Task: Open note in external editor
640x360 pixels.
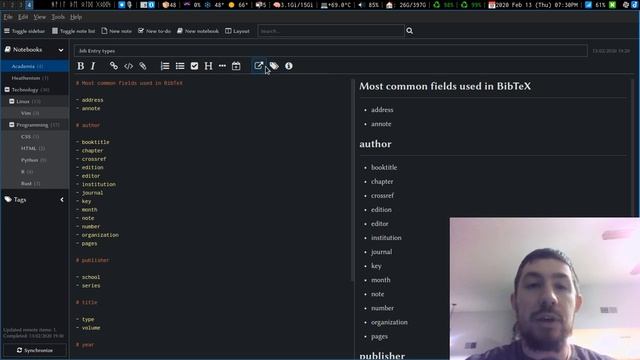Action: pyautogui.click(x=258, y=66)
